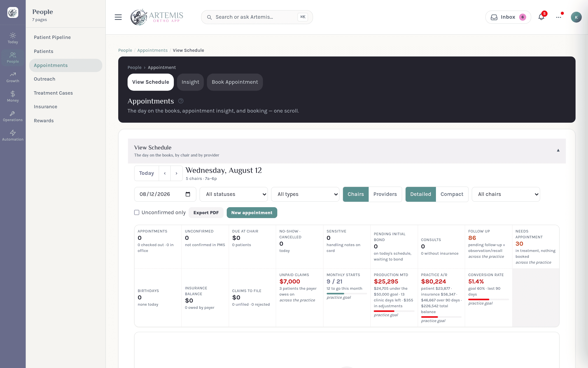Click the Today button
The height and width of the screenshot is (368, 588).
[147, 173]
